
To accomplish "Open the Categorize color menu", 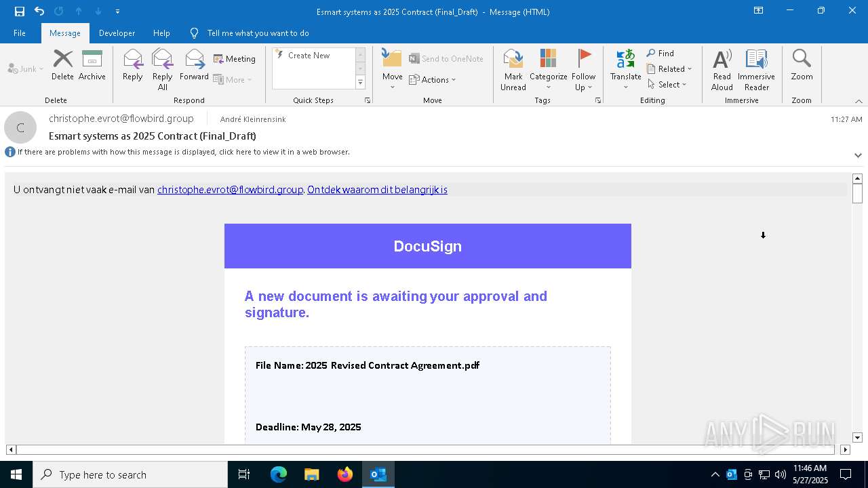I will tap(549, 70).
